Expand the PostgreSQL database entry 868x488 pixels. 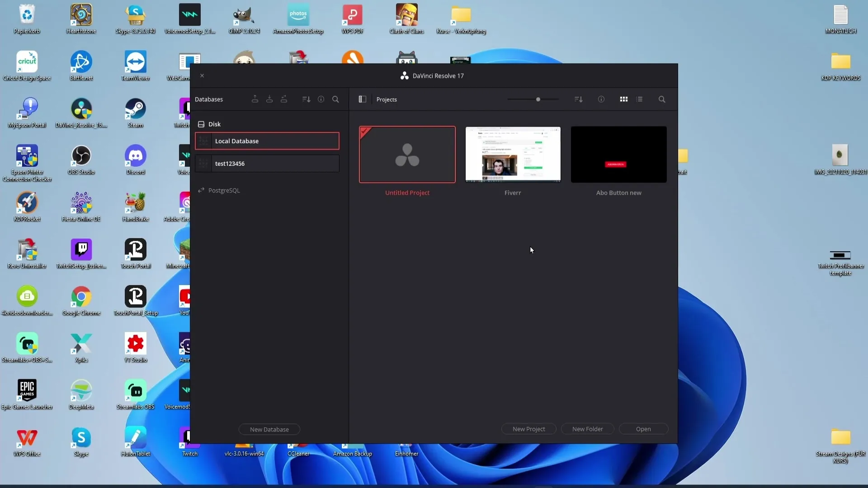point(224,189)
